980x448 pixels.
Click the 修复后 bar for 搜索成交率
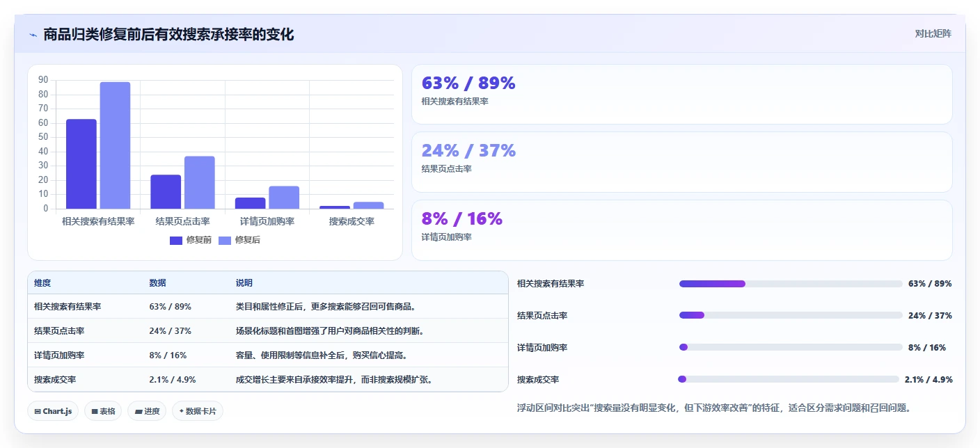point(368,205)
